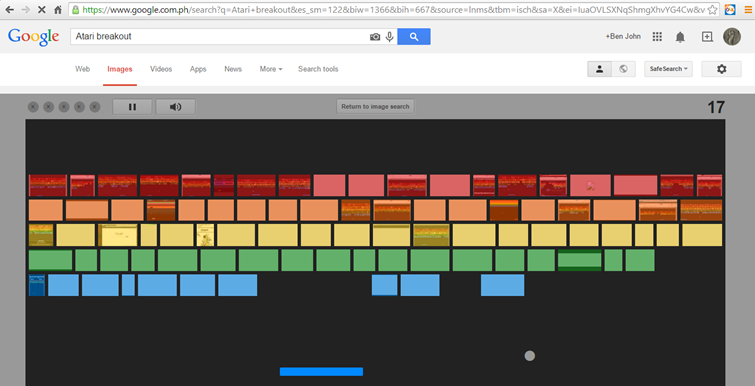This screenshot has width=755, height=386.
Task: Open Search tools options
Action: tap(318, 69)
